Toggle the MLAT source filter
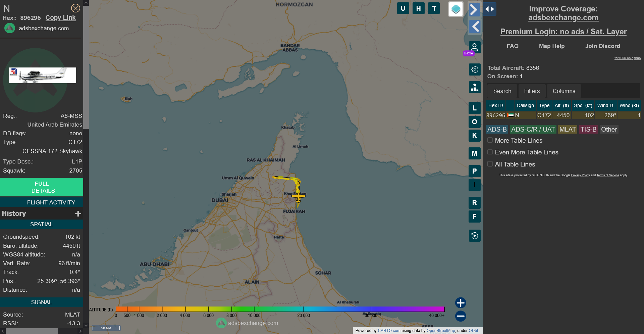 coord(568,129)
